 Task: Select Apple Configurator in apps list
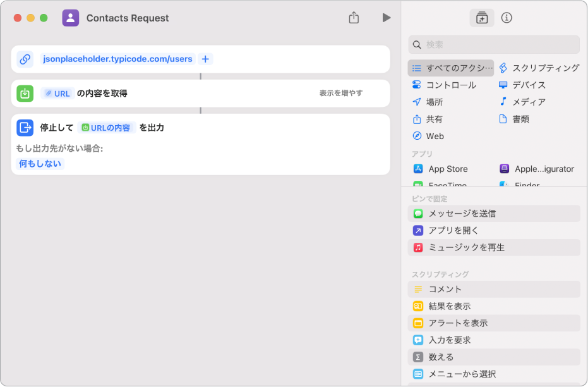(x=537, y=169)
